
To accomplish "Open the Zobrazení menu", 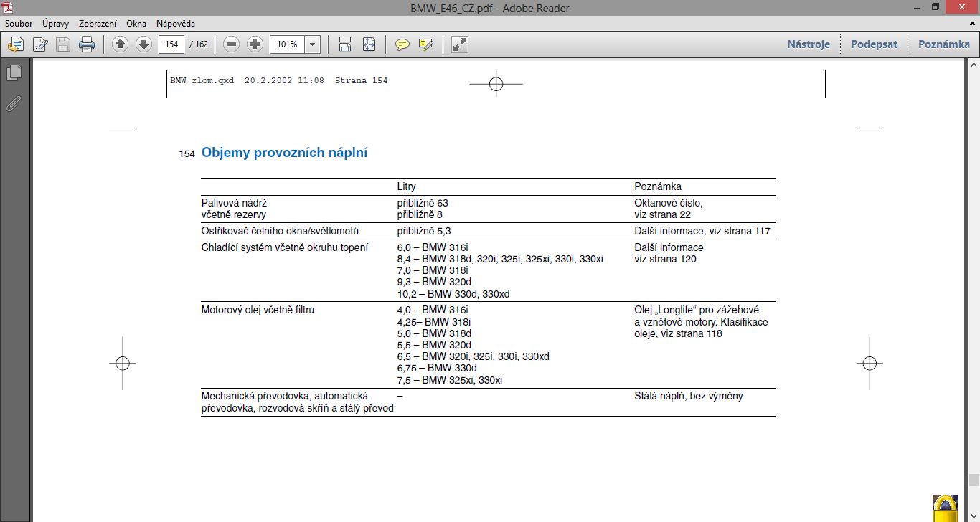I will (x=98, y=24).
